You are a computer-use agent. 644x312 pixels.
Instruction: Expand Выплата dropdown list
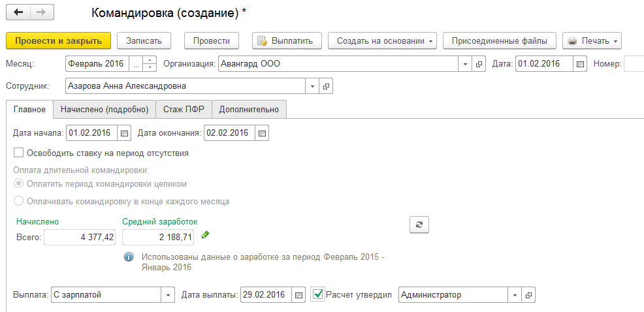pyautogui.click(x=168, y=295)
